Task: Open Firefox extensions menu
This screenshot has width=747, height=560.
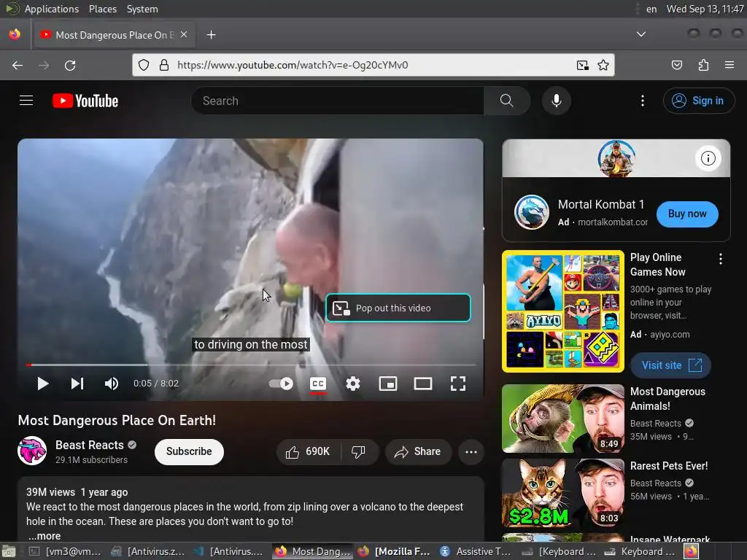Action: 703,65
